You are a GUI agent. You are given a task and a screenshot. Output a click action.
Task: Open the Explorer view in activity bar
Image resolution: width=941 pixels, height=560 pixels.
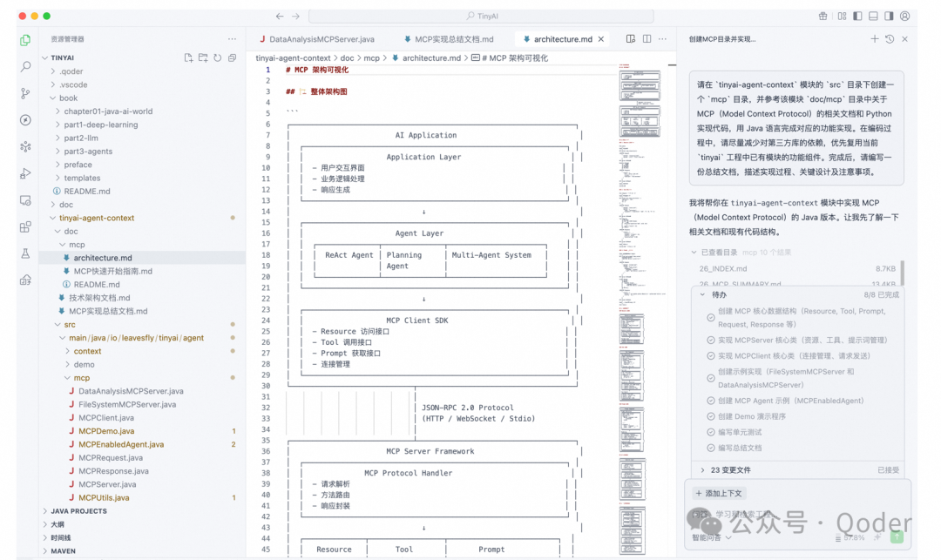point(25,40)
